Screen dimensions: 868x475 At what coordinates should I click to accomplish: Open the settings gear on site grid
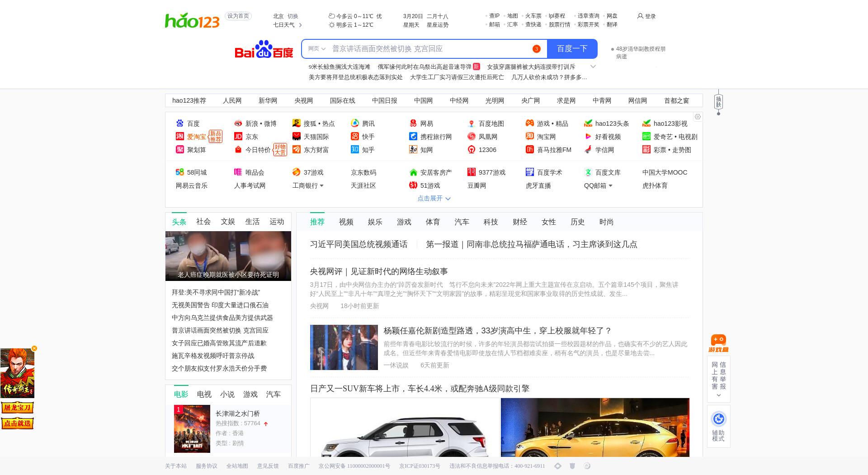tap(698, 117)
